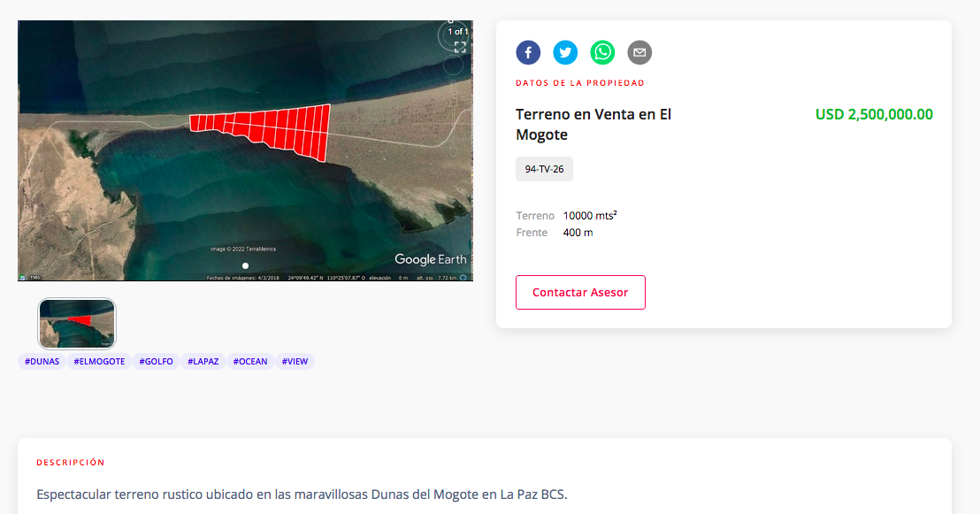The image size is (980, 514).
Task: Open the gallery image in fullscreen
Action: point(460,47)
